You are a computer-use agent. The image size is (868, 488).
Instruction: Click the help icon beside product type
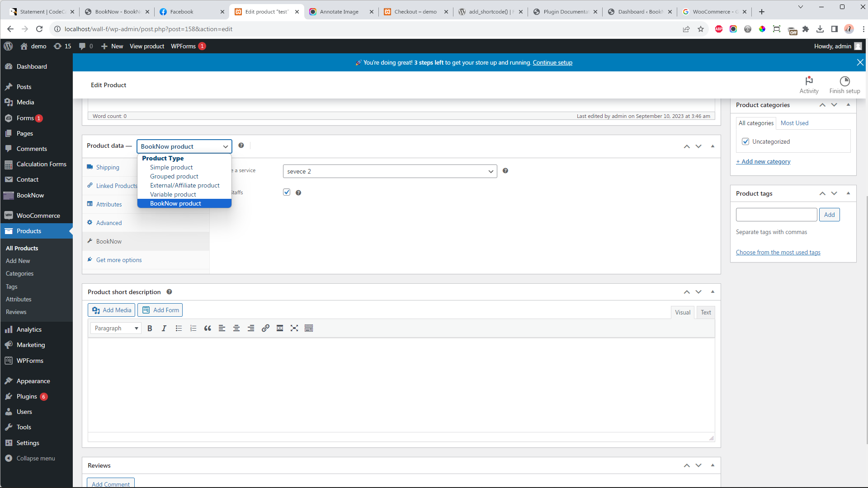[x=241, y=145]
